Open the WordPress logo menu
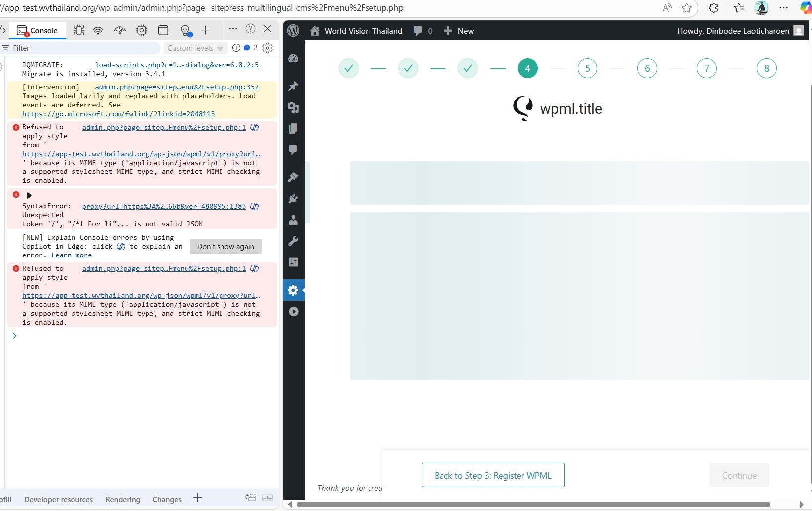 (x=294, y=31)
